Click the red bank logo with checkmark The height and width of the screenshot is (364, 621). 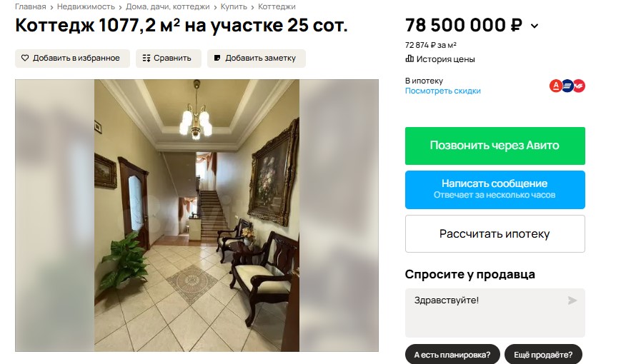[579, 86]
